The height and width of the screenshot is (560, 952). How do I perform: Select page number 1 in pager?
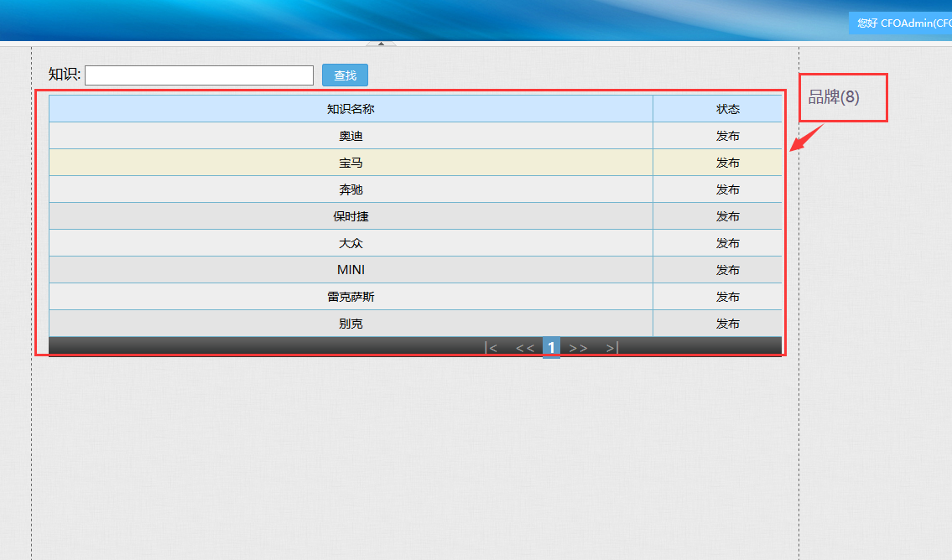pyautogui.click(x=551, y=348)
